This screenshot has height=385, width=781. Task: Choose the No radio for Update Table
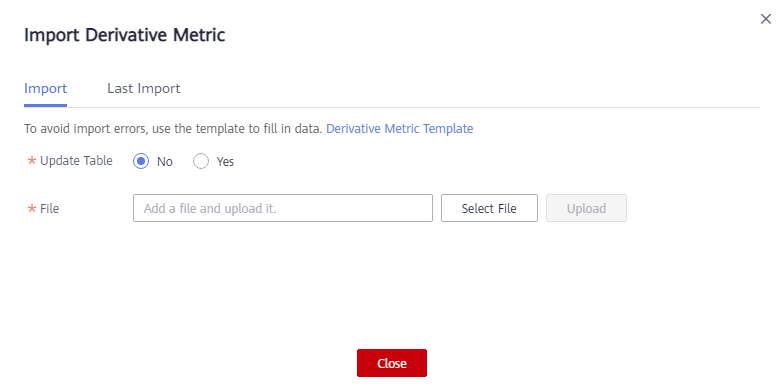141,161
